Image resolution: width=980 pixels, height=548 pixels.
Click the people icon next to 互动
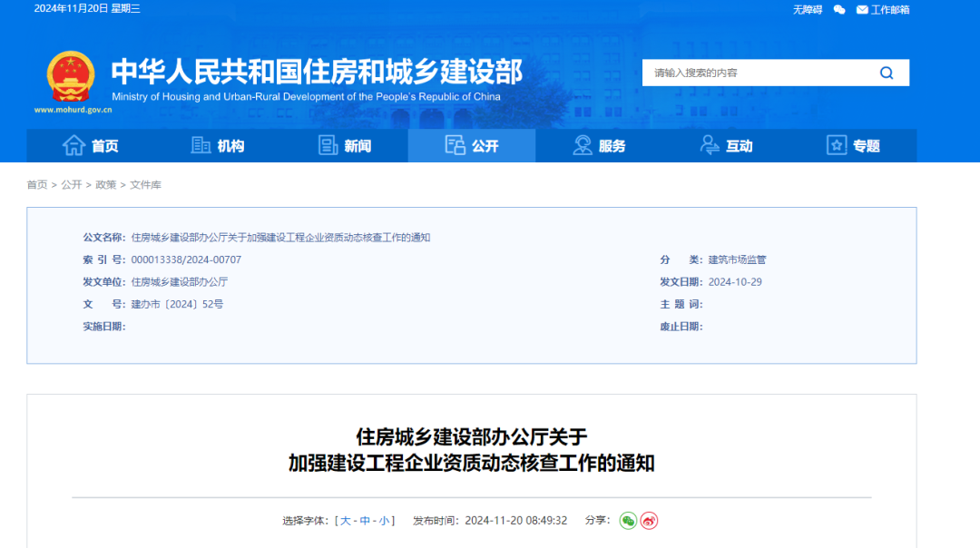(x=710, y=145)
